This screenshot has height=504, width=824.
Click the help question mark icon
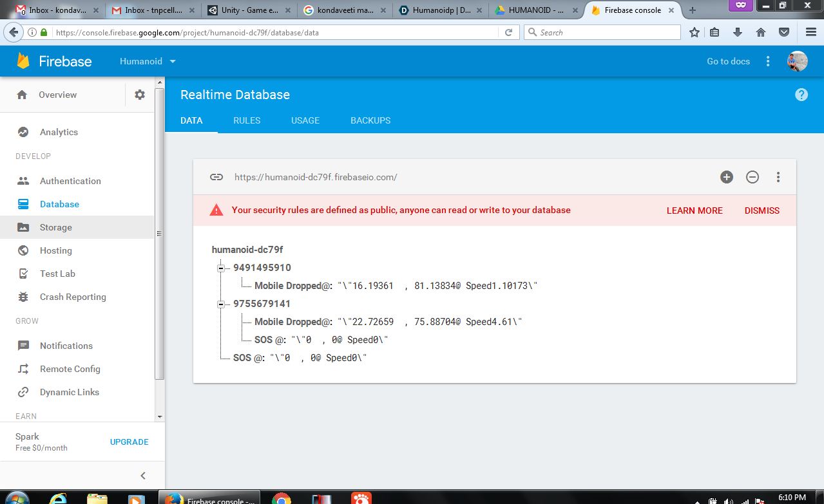click(801, 95)
